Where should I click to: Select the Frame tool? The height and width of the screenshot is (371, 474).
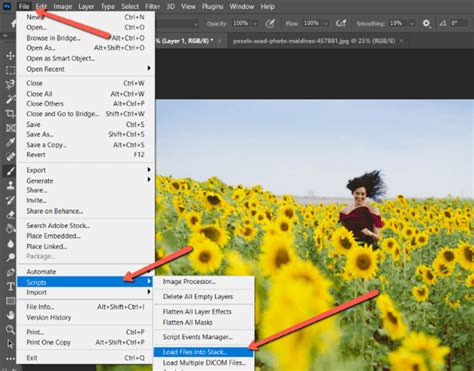click(10, 128)
